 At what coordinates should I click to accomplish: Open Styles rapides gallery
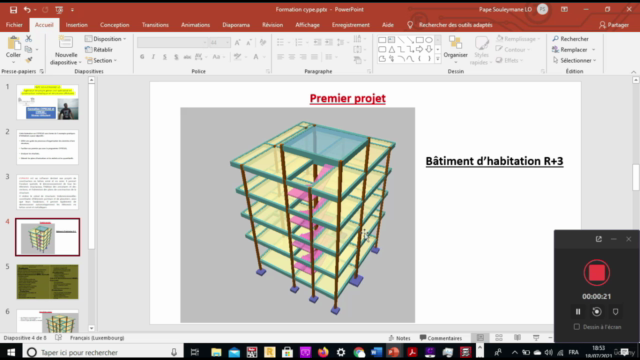point(481,51)
